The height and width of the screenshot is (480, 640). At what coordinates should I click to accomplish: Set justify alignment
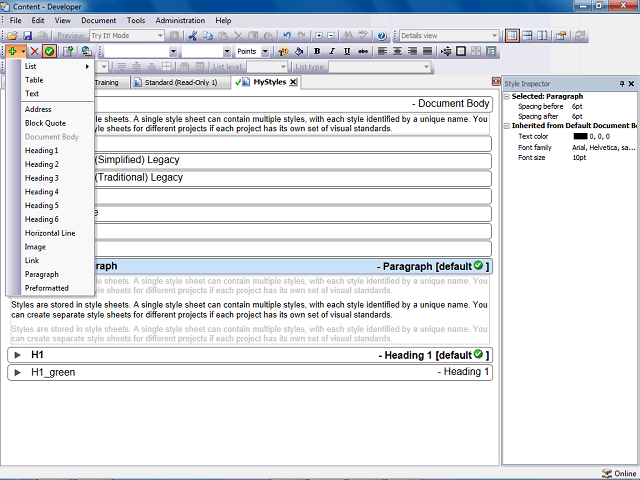(427, 51)
